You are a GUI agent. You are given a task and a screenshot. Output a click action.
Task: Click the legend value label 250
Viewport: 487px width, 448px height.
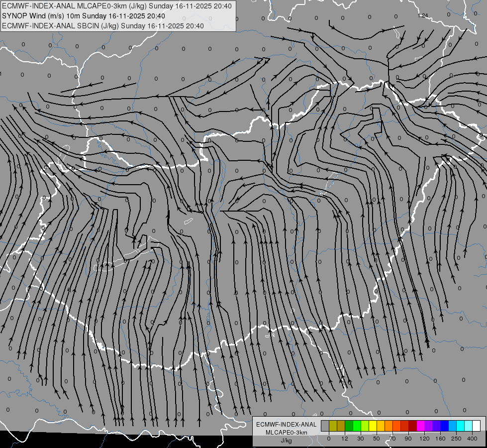click(456, 439)
